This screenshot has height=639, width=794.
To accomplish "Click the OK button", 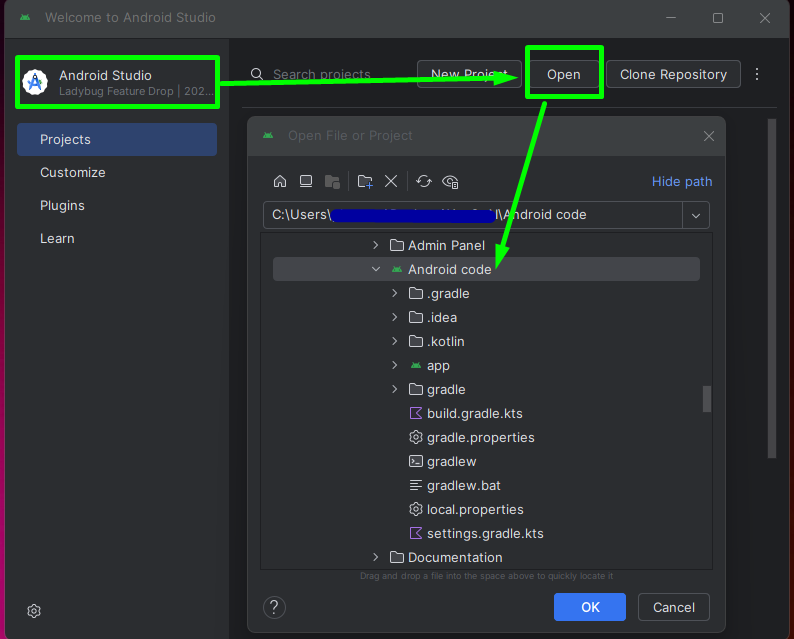I will click(590, 607).
